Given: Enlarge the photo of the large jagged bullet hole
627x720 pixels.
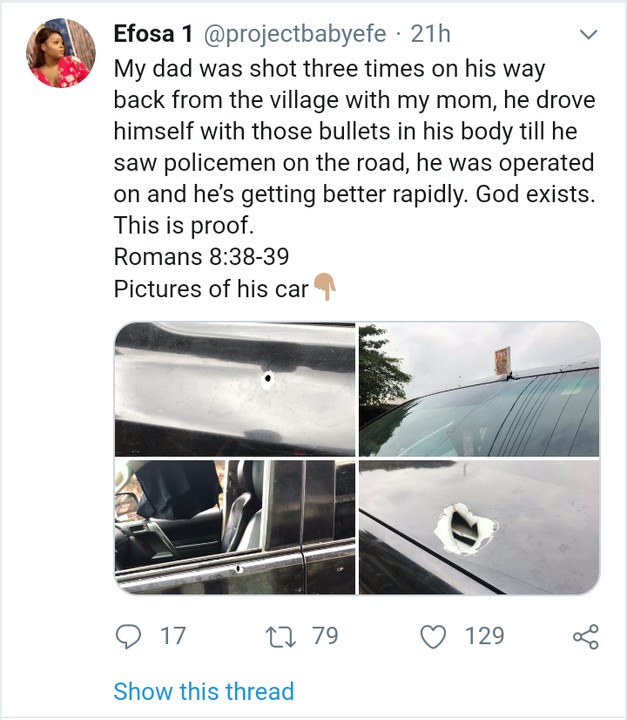Looking at the screenshot, I should 479,528.
